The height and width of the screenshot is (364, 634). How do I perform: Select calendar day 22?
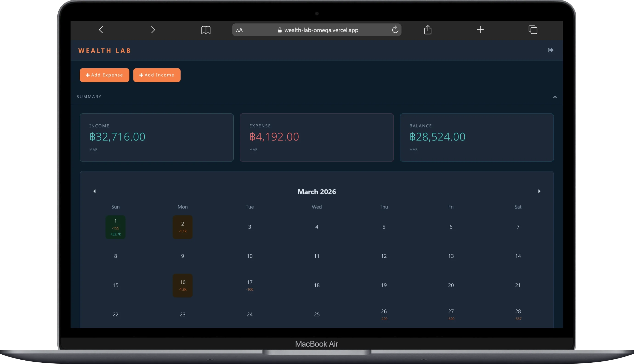click(x=115, y=314)
